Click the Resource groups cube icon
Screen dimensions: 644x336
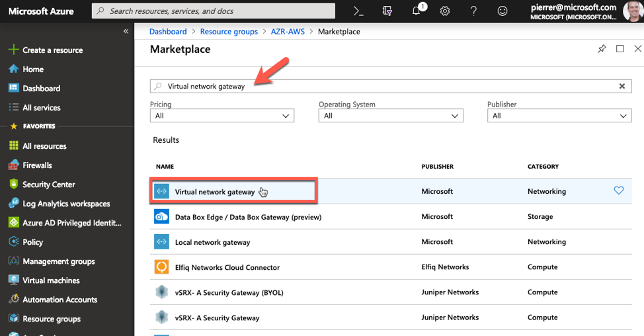(x=13, y=318)
